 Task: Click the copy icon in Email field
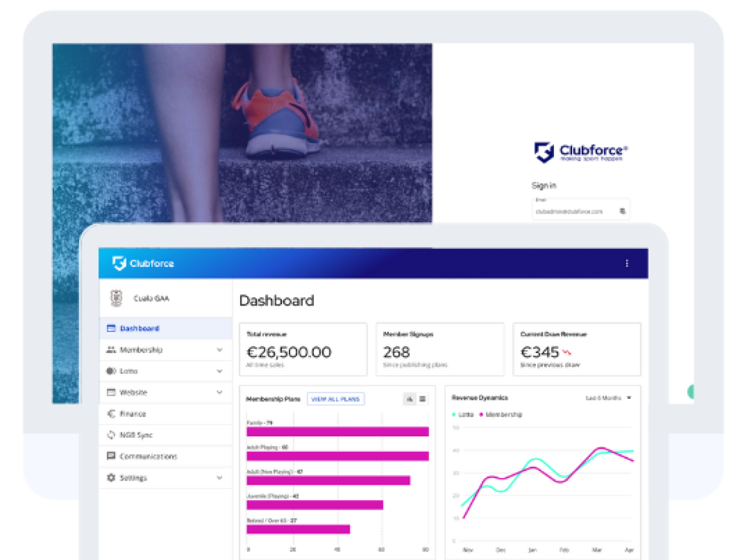click(622, 212)
